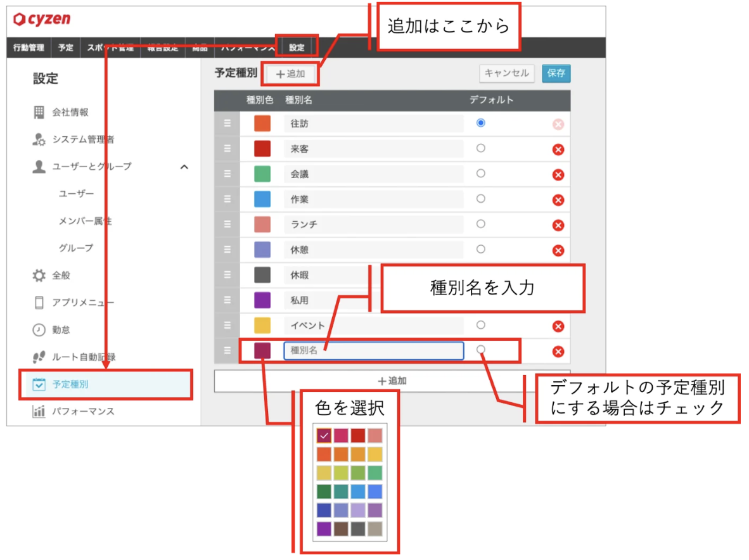The height and width of the screenshot is (560, 749).
Task: Grab the drag handle of 来客 row
Action: 227,149
